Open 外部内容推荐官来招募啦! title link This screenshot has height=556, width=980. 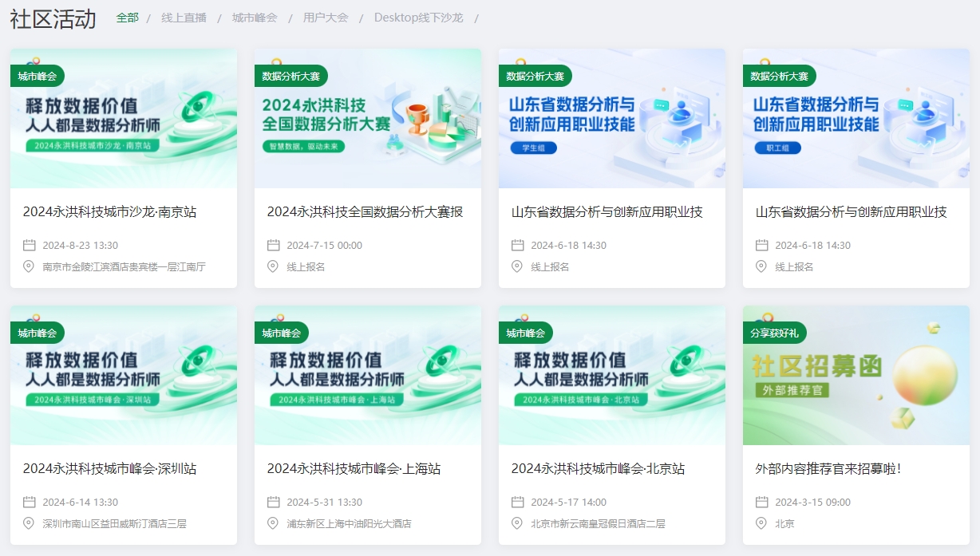click(828, 469)
